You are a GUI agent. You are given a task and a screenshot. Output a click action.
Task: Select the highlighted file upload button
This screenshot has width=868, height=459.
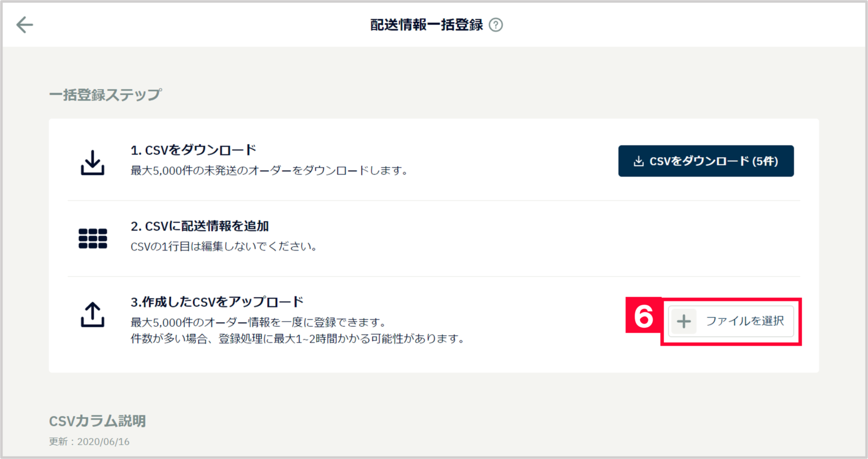tap(731, 321)
